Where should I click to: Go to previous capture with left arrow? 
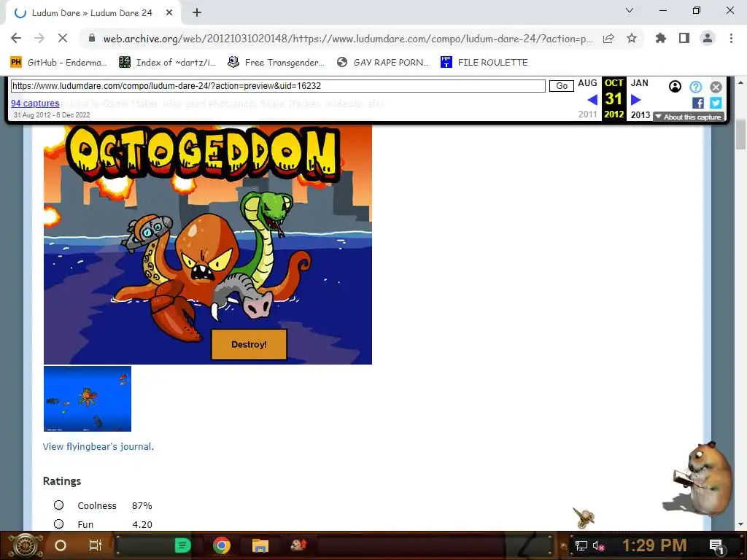tap(592, 99)
